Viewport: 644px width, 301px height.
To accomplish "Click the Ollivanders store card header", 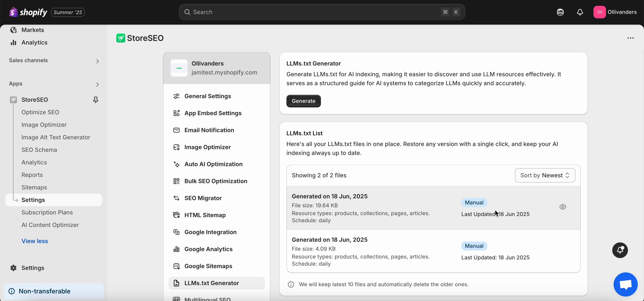I will tap(216, 68).
